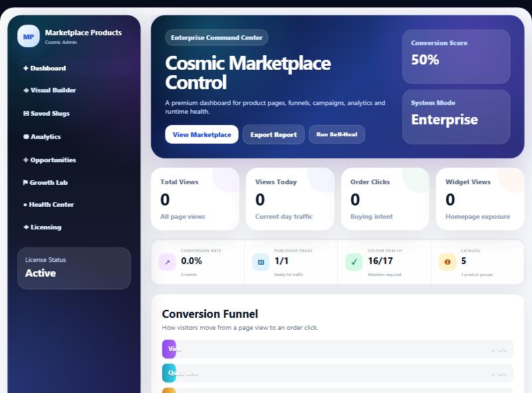The image size is (532, 393).
Task: Click the Cosmic Admin subtitle
Action: point(61,42)
